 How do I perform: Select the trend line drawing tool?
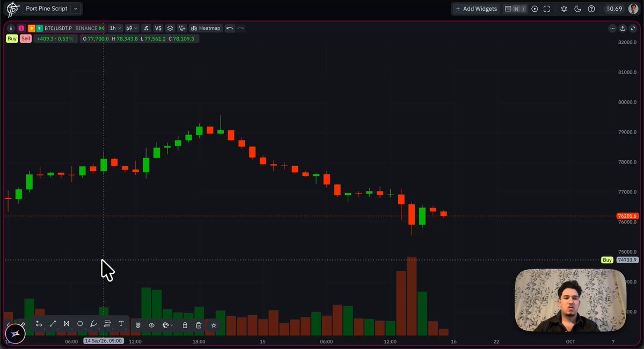53,324
